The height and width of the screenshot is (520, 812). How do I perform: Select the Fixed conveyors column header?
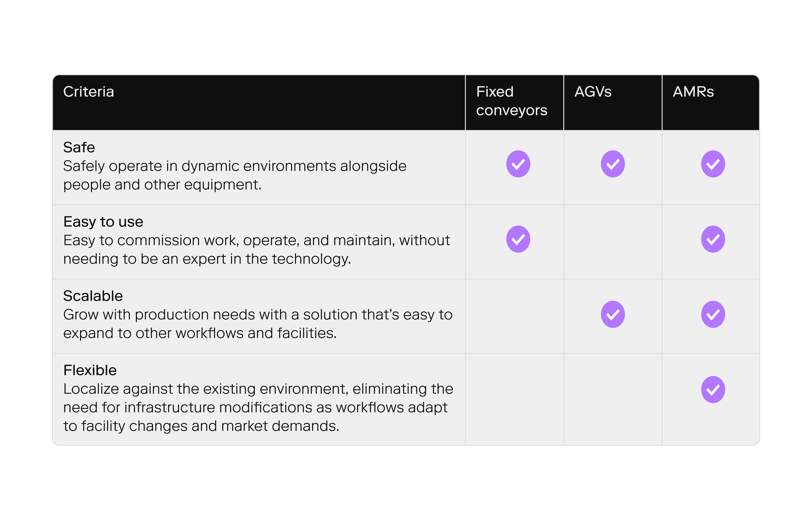tap(511, 101)
